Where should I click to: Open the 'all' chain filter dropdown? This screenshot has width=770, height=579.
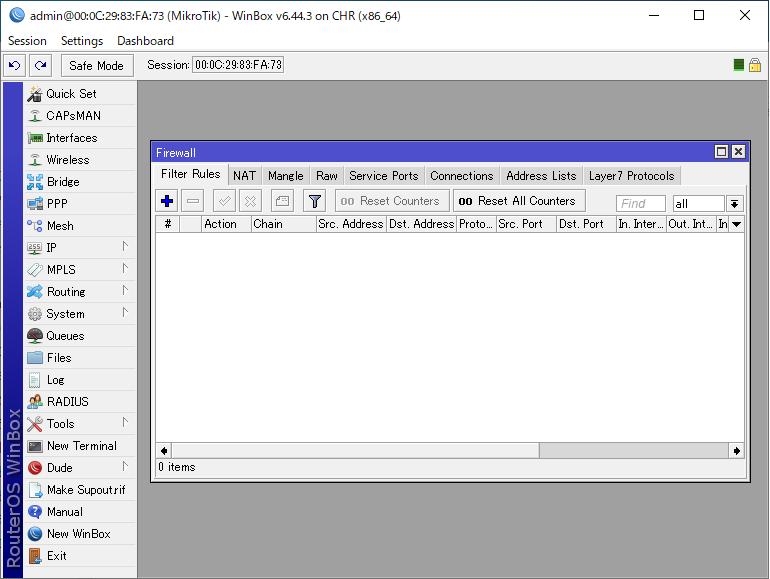click(x=735, y=203)
